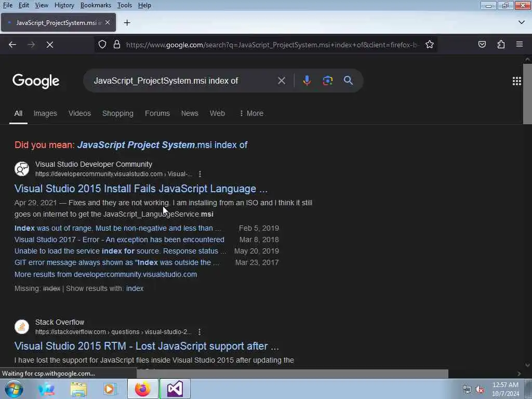The width and height of the screenshot is (532, 399).
Task: Show results with index link
Action: tap(135, 288)
